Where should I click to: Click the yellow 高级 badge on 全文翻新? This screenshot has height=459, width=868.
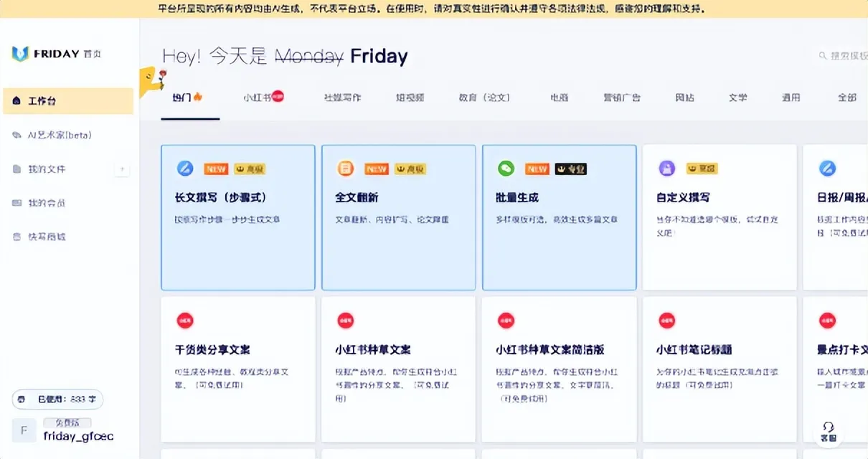point(410,169)
